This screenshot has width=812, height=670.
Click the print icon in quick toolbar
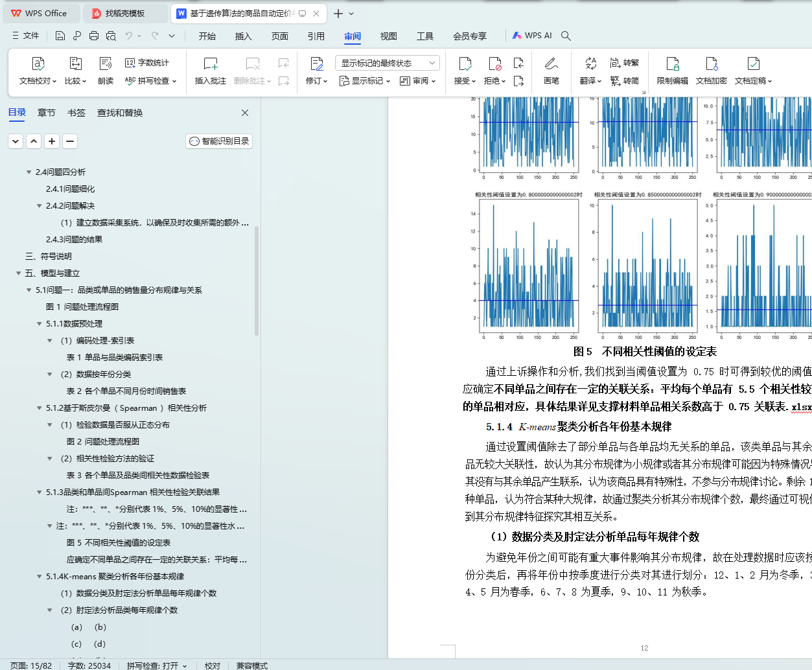click(x=94, y=36)
